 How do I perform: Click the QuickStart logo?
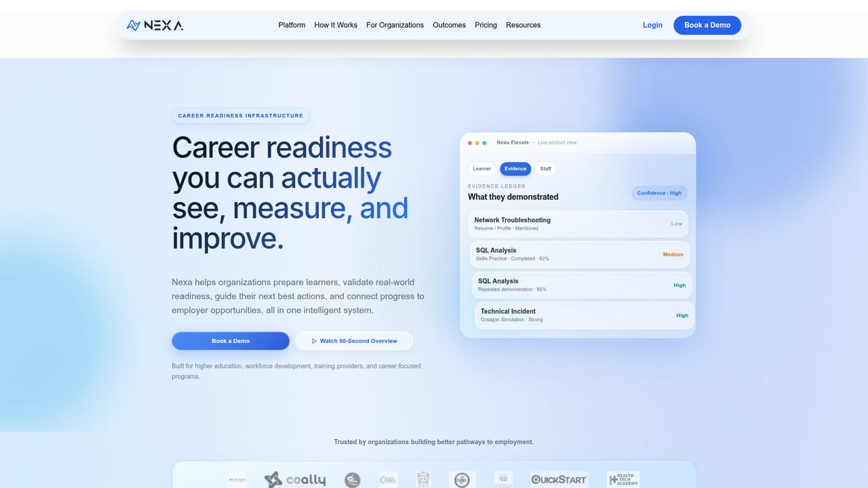pos(559,479)
